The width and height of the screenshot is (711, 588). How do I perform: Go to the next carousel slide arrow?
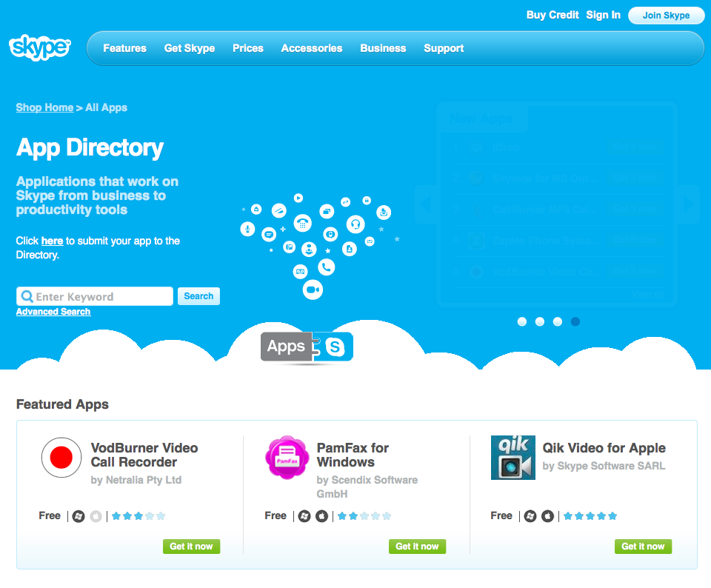(689, 204)
